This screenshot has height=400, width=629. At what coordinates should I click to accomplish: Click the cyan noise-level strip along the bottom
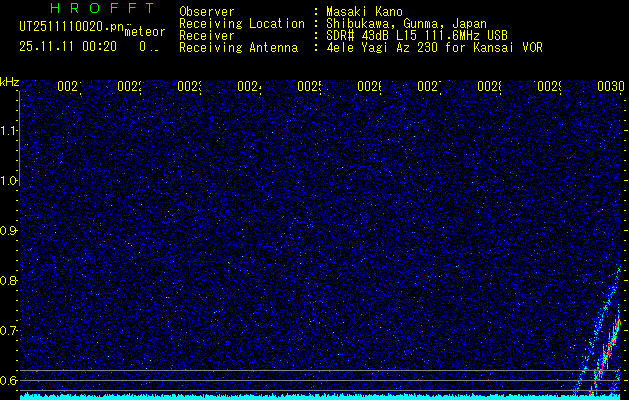[x=321, y=397]
